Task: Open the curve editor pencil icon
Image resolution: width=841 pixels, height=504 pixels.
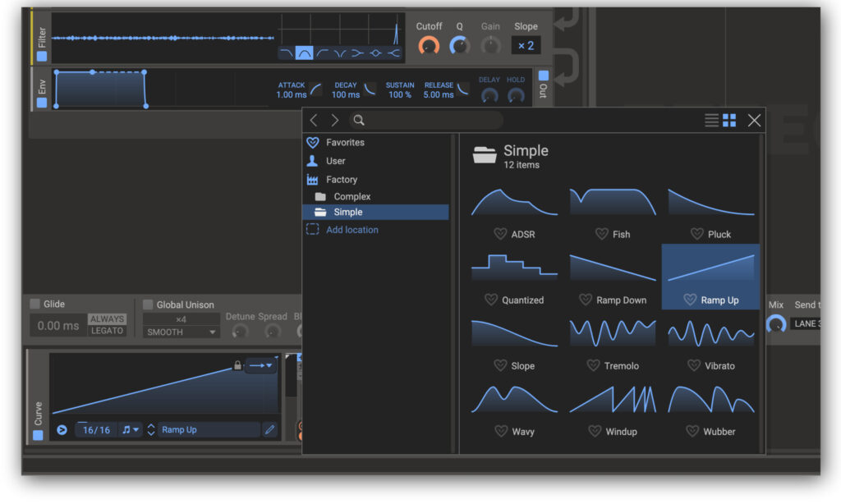Action: pos(269,429)
